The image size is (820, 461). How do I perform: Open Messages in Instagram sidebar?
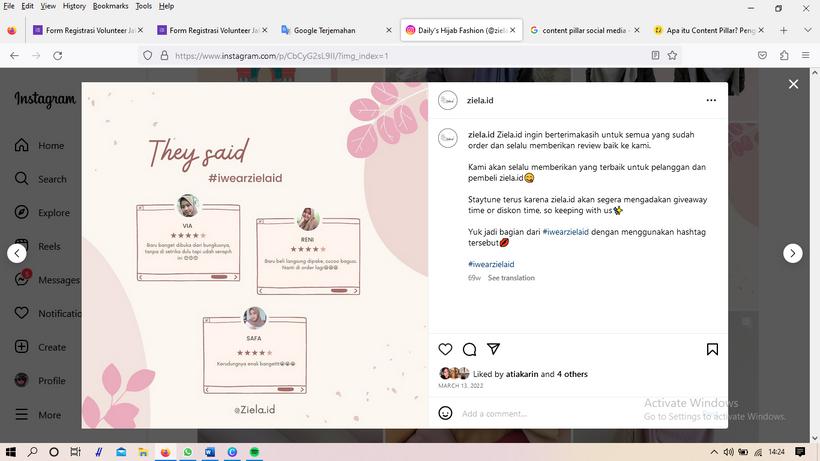click(x=47, y=280)
